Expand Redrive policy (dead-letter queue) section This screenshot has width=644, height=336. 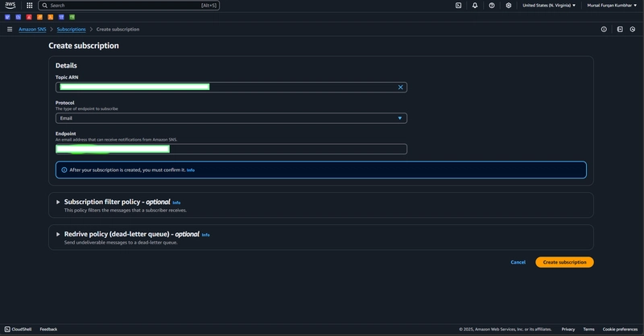(58, 234)
